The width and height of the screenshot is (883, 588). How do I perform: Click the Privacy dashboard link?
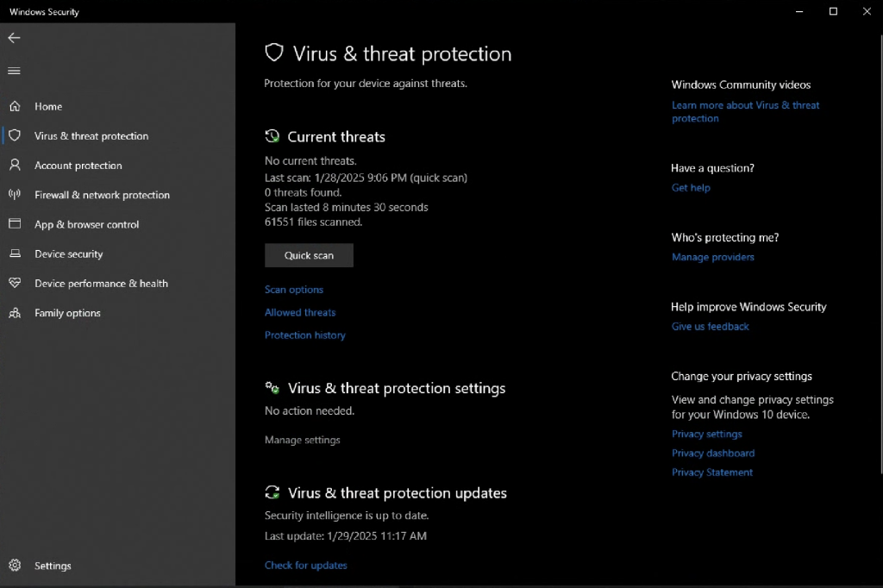coord(712,454)
